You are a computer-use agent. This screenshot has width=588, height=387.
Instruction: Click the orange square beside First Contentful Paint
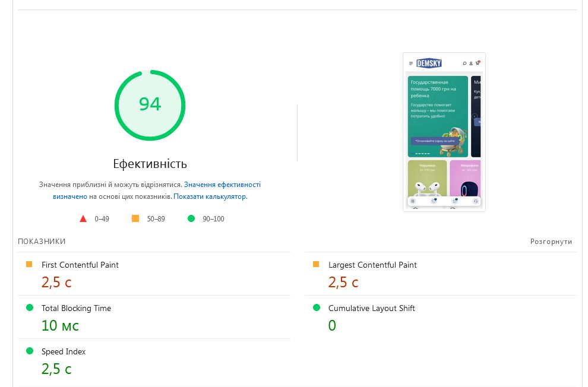(29, 264)
